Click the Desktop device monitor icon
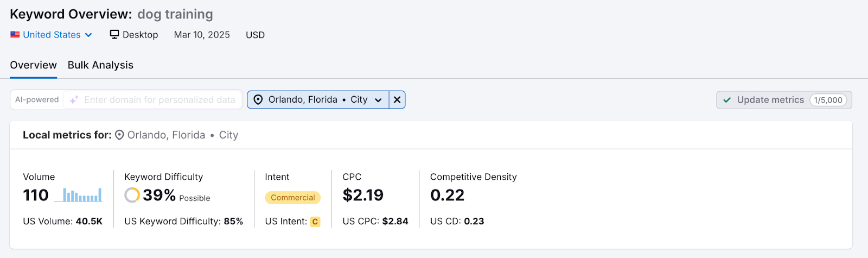The width and height of the screenshot is (868, 258). (114, 34)
